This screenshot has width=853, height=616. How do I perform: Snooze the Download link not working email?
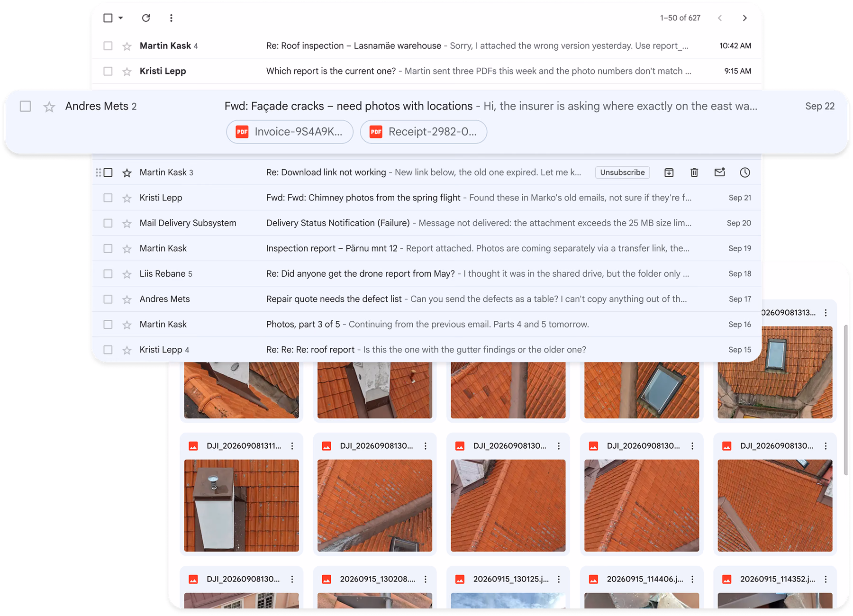point(745,172)
